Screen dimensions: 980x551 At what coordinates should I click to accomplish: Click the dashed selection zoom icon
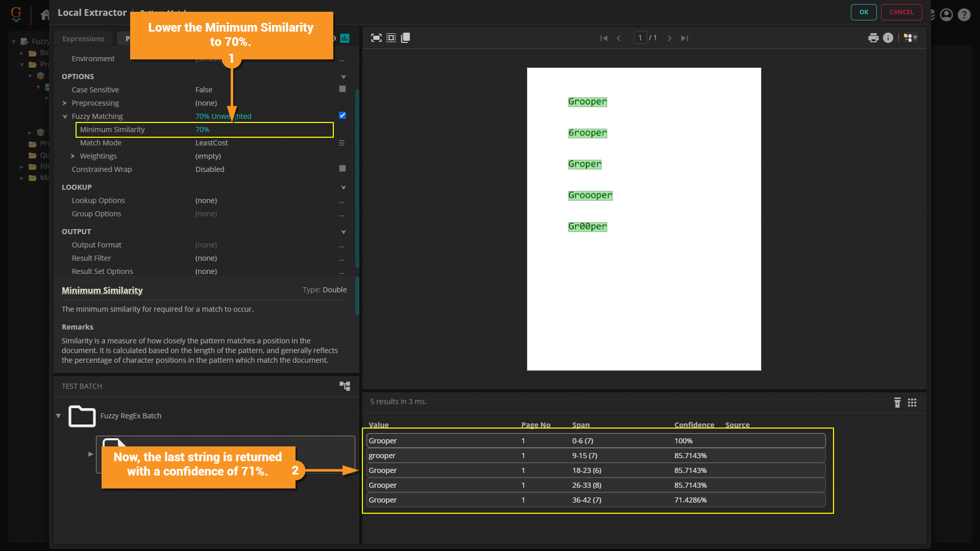[391, 38]
